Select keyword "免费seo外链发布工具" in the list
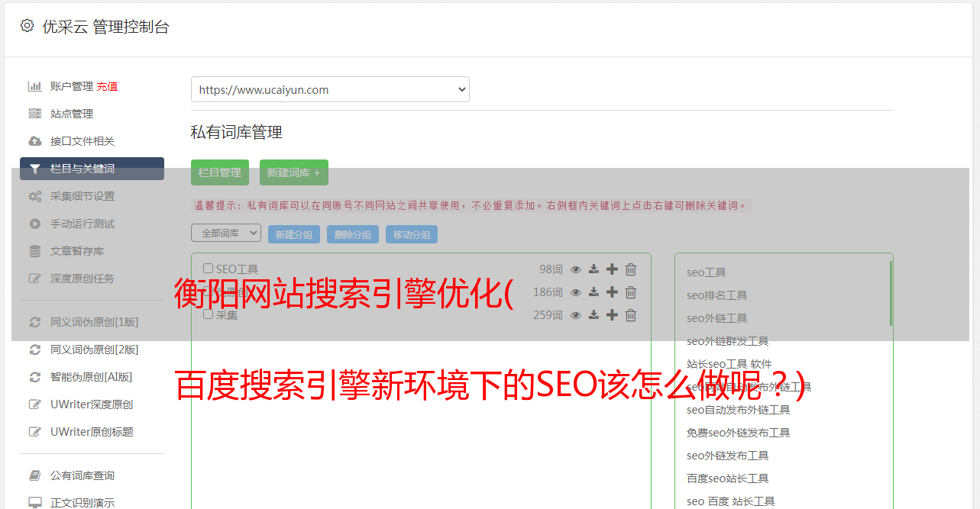 (x=739, y=433)
